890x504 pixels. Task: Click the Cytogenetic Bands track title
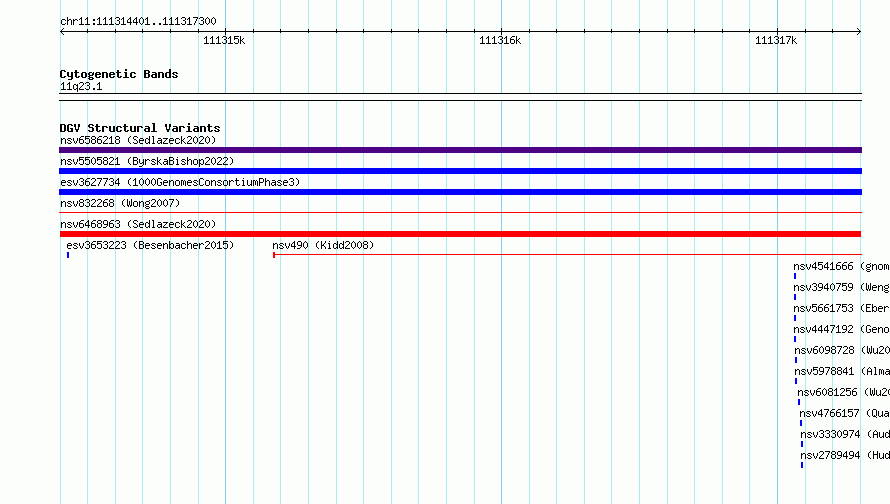119,74
